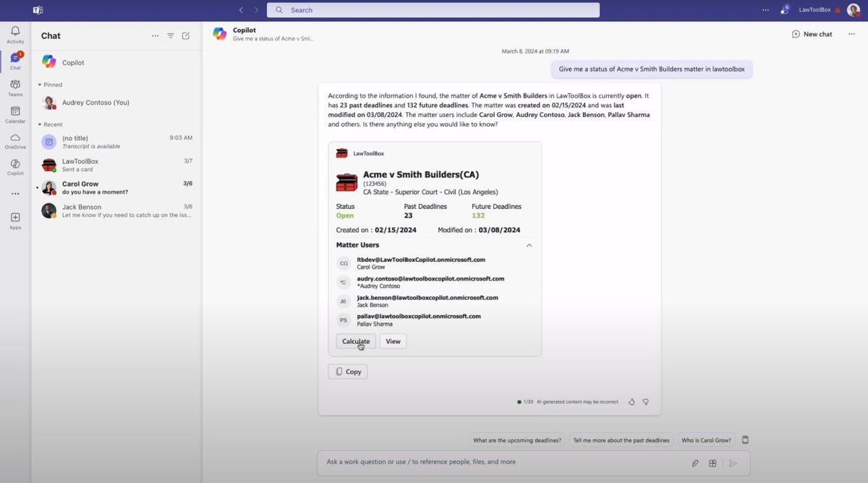The height and width of the screenshot is (483, 868).
Task: Open Apps store in left rail
Action: point(15,221)
